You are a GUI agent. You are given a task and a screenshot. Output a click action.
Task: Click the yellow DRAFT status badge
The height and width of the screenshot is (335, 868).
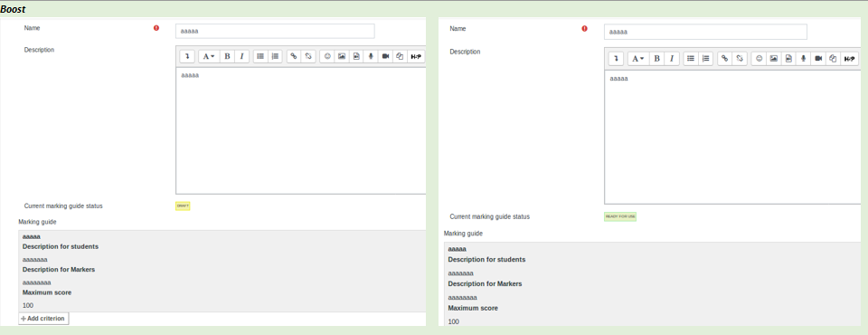(x=183, y=206)
